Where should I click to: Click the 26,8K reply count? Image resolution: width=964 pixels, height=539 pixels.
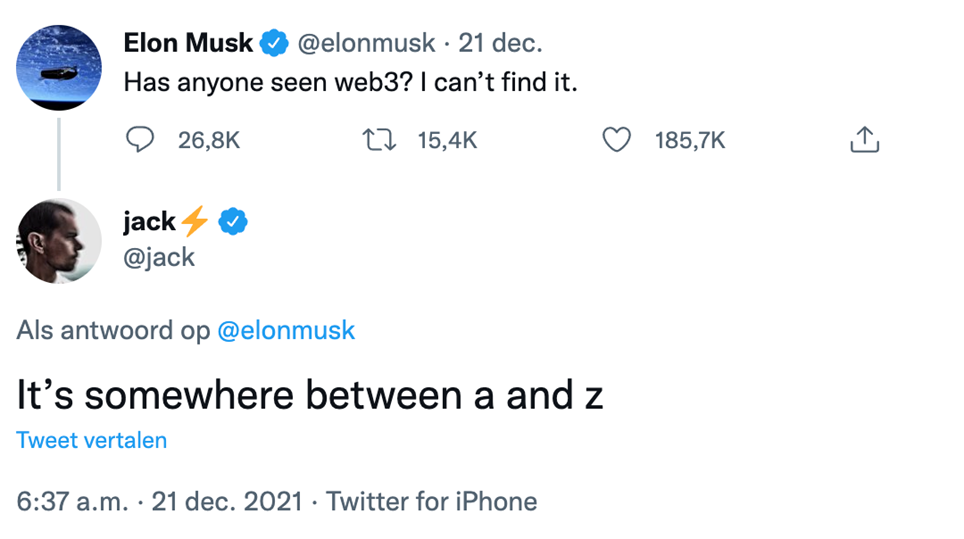(209, 141)
